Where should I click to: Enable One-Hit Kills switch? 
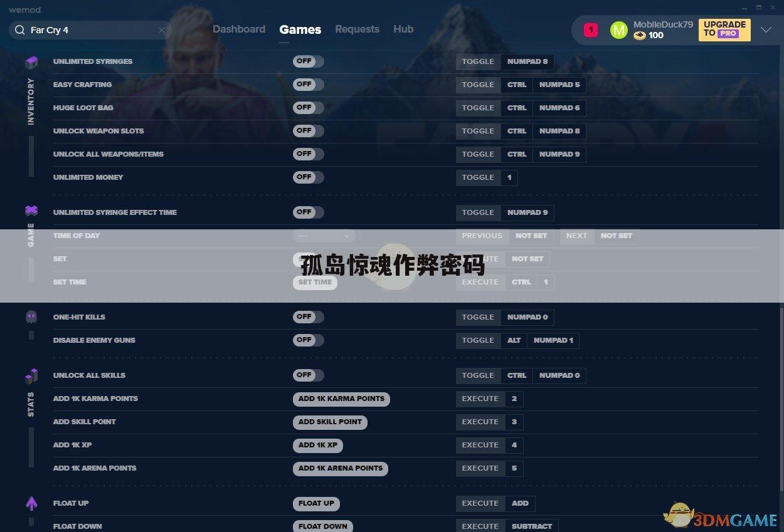click(x=308, y=317)
